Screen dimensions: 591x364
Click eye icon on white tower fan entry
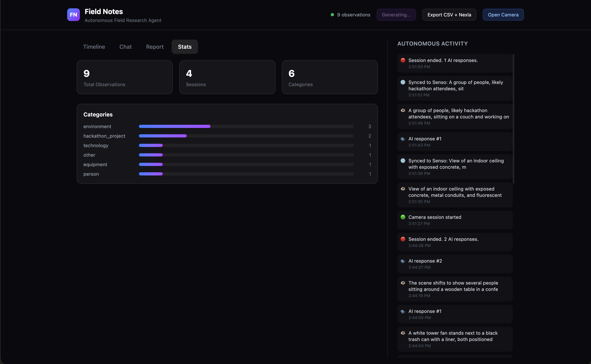403,333
